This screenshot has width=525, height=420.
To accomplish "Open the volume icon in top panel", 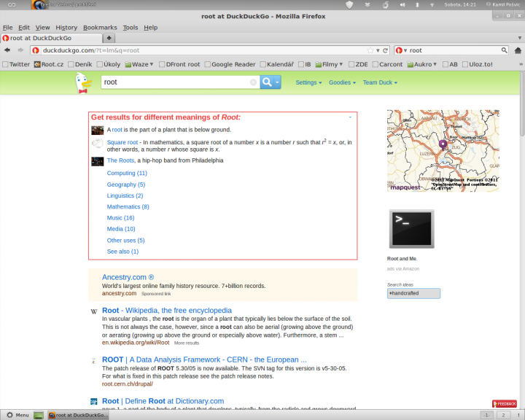I will (402, 4).
